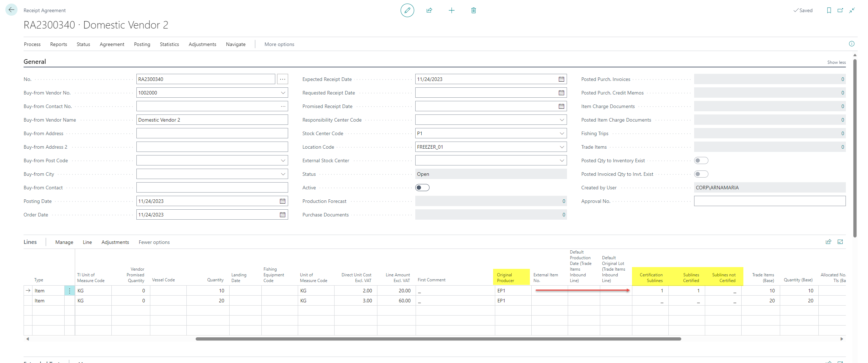868x363 pixels.
Task: Toggle Posted Invoiced Qty to Invt. Exist
Action: [x=701, y=174]
